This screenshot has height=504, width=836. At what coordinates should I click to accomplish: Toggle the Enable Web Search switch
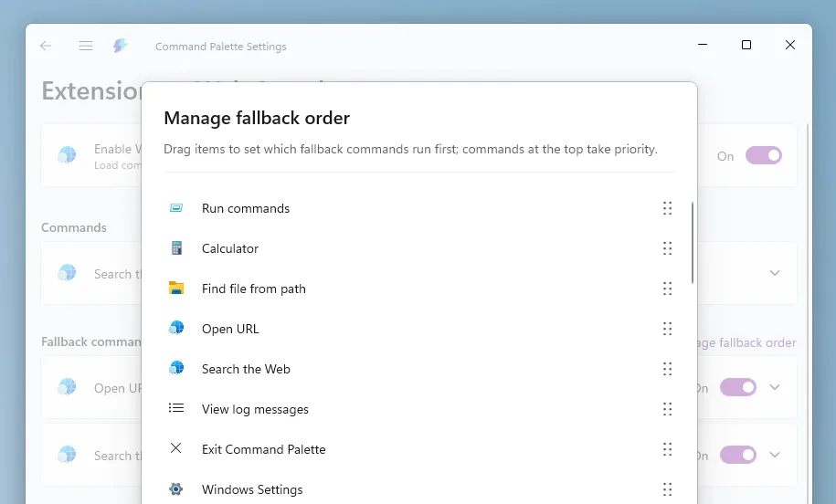tap(763, 156)
